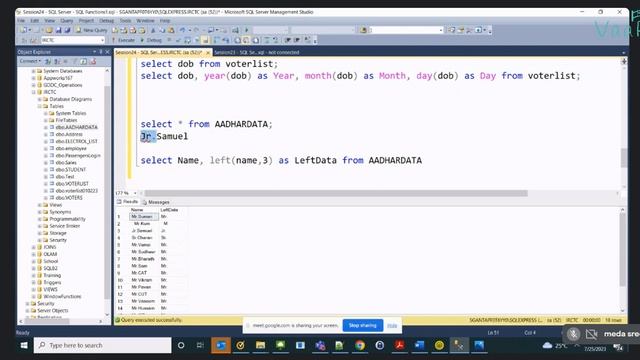The height and width of the screenshot is (360, 640).
Task: Switch output to Results to Text
Action: click(237, 40)
